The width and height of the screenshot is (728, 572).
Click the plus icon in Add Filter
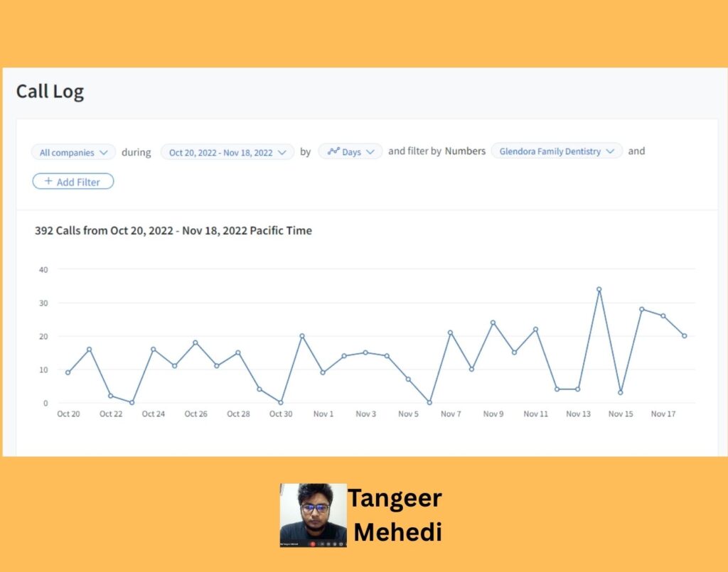pyautogui.click(x=48, y=181)
